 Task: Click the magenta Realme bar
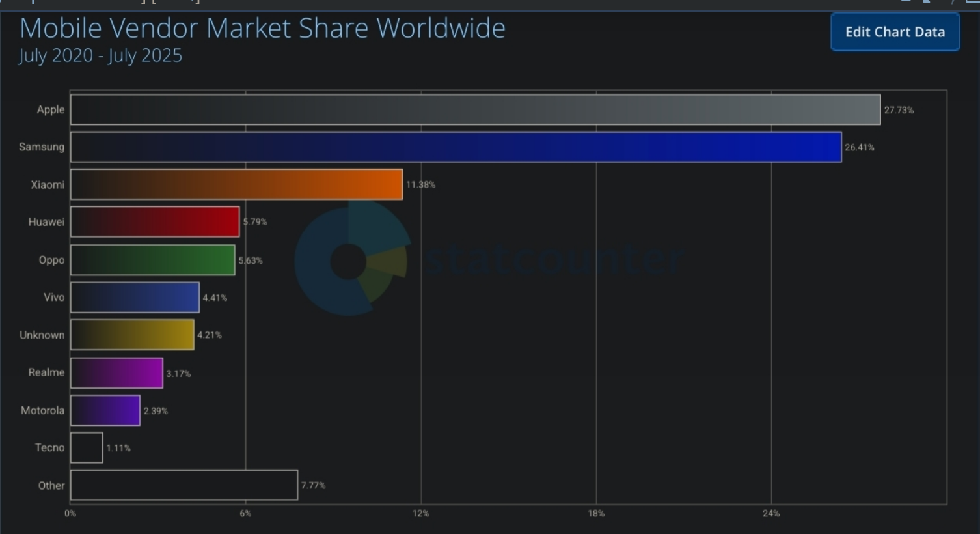tap(116, 372)
